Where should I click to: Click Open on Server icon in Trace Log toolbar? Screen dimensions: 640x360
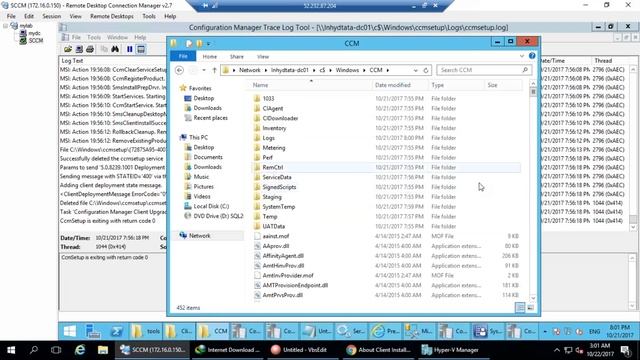click(79, 49)
